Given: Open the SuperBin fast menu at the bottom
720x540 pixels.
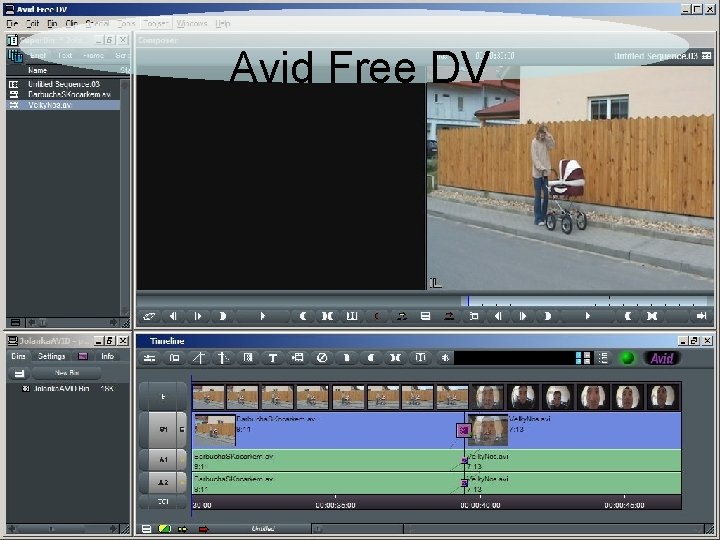Looking at the screenshot, I should tap(15, 322).
